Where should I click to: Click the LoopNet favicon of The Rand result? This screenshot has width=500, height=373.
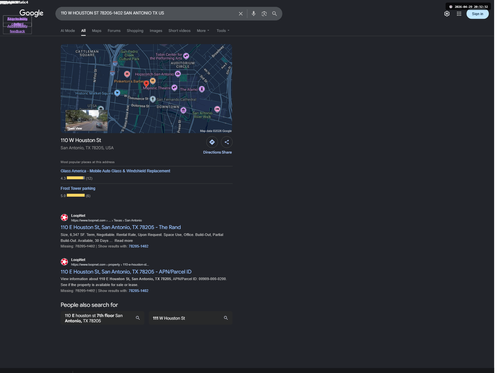point(64,218)
